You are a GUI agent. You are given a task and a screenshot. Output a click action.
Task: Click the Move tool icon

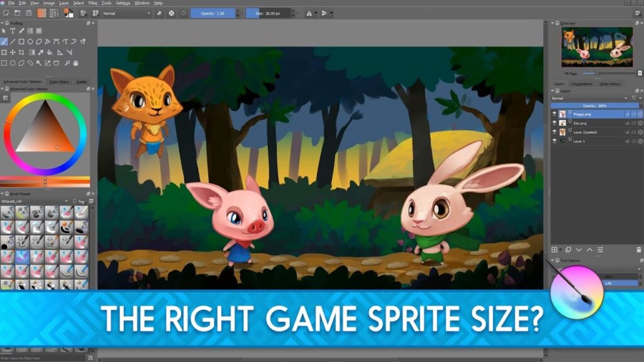coord(13,52)
